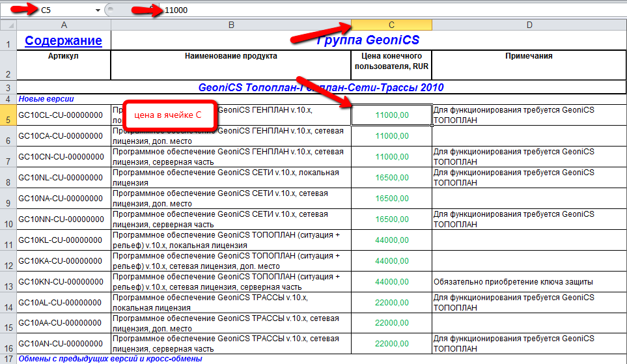
Task: Select the 16500,00 price in row 8
Action: [x=391, y=178]
